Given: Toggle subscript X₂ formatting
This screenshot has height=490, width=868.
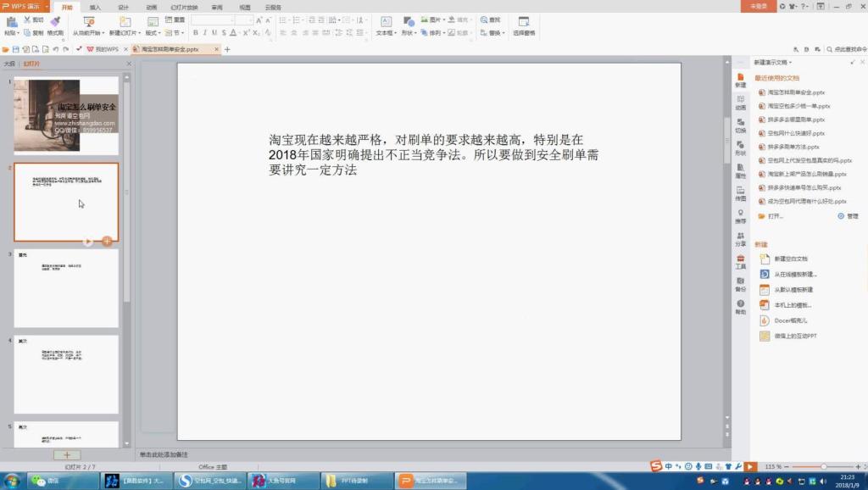Looking at the screenshot, I should [256, 33].
